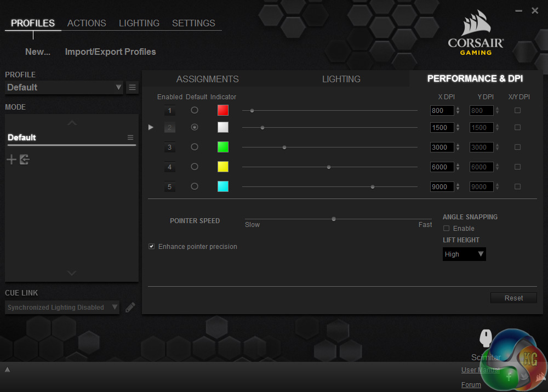Click X DPI stepper arrows for 6000
Image resolution: width=548 pixels, height=392 pixels.
(x=458, y=167)
